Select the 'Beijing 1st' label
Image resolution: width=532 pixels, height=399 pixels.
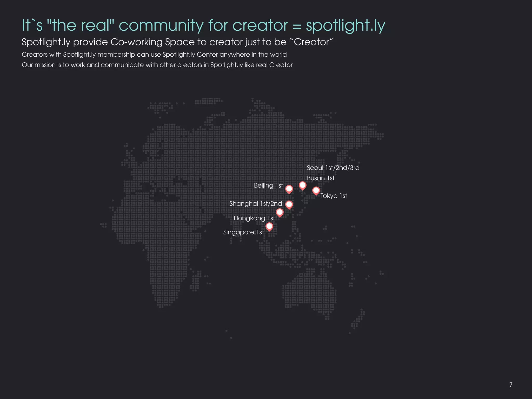(x=268, y=185)
